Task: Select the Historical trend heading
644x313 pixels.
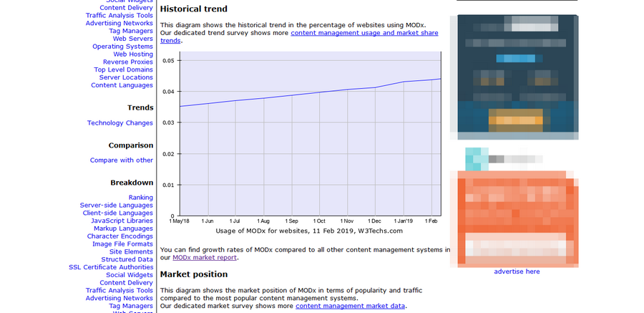Action: pos(193,9)
